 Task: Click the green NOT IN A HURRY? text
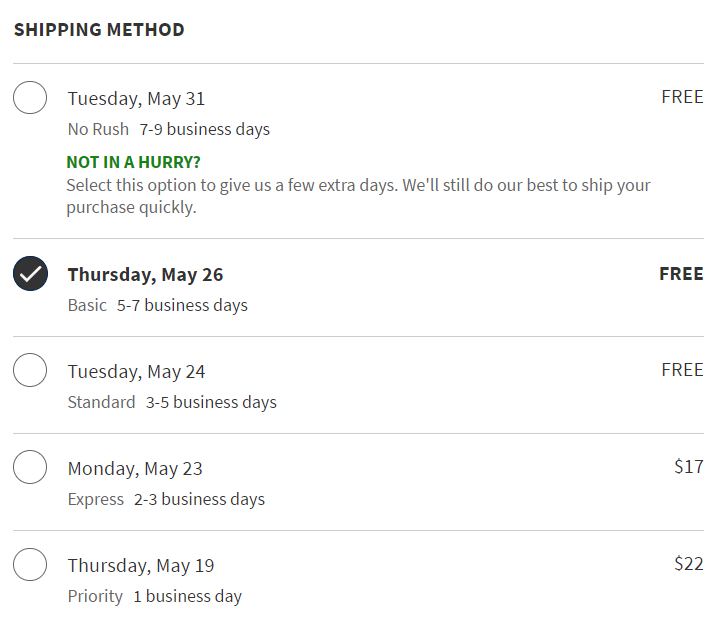pos(134,162)
